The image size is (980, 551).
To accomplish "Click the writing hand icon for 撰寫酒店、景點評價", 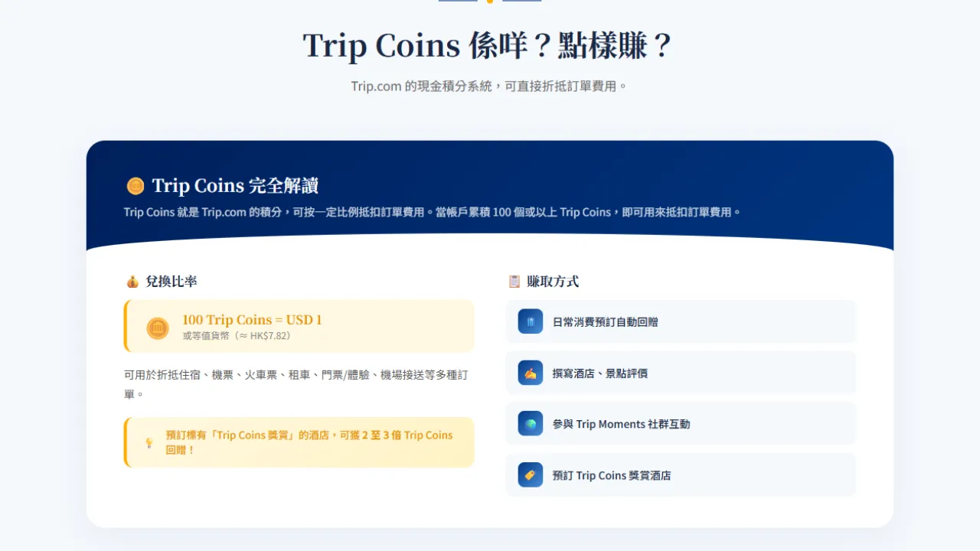I will pyautogui.click(x=531, y=373).
